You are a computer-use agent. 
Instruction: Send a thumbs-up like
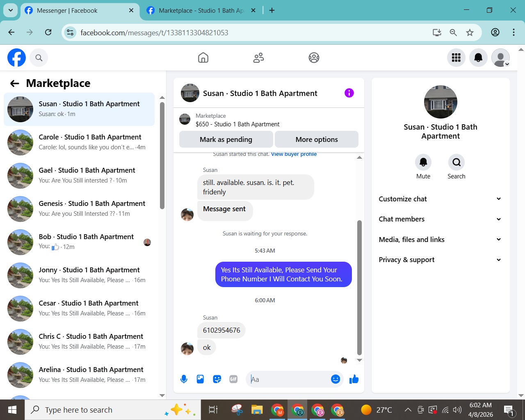354,379
